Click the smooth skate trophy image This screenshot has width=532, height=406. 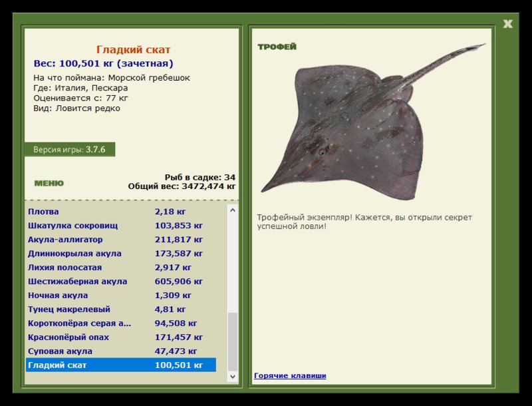tap(372, 122)
